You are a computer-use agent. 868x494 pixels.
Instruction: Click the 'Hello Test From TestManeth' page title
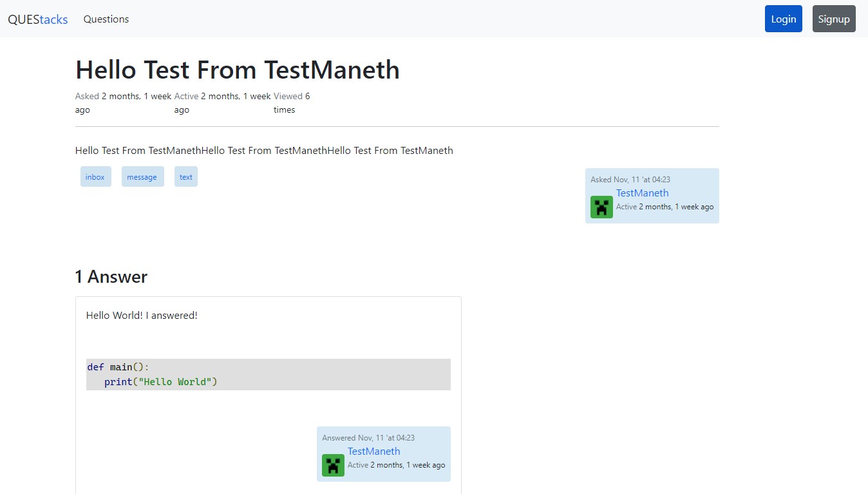tap(237, 70)
